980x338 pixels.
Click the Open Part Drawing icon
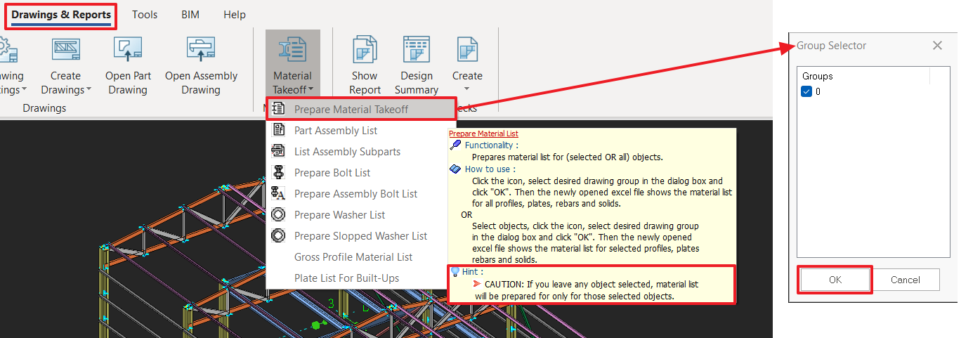(128, 50)
